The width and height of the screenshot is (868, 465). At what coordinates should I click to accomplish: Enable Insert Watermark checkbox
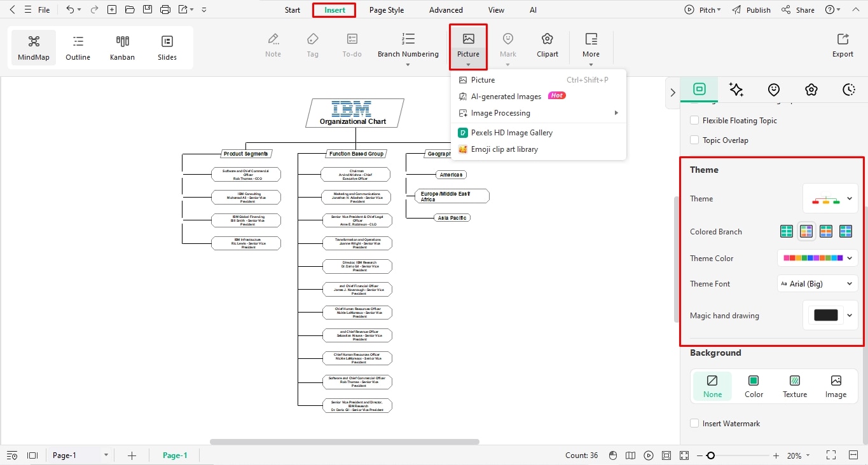click(x=694, y=424)
